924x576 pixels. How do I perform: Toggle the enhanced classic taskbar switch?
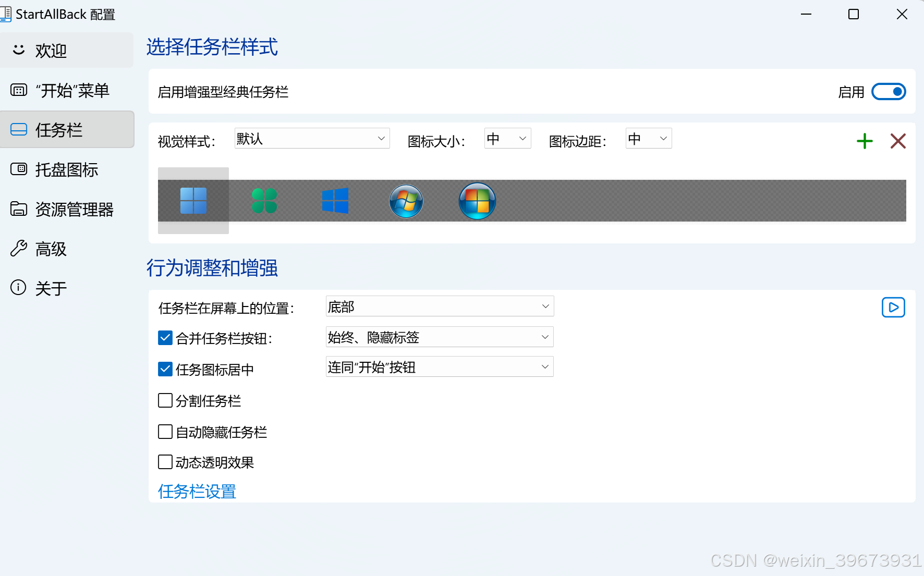[x=889, y=92]
